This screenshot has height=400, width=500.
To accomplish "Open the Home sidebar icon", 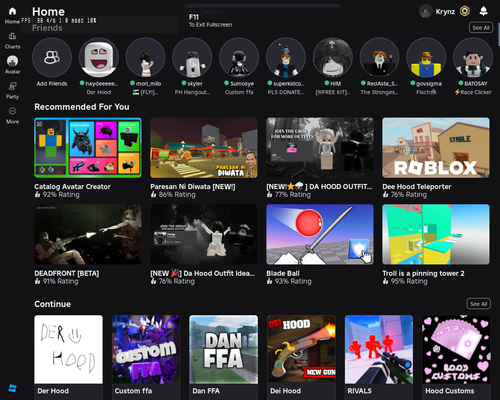I will [x=12, y=12].
